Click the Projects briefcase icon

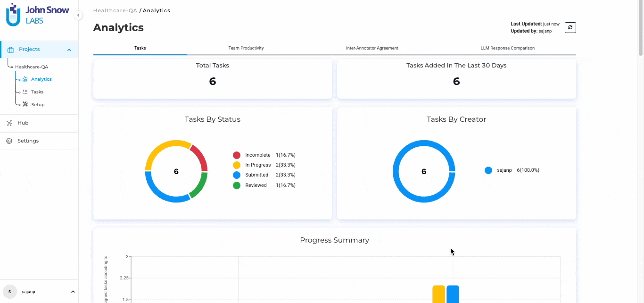tap(11, 50)
